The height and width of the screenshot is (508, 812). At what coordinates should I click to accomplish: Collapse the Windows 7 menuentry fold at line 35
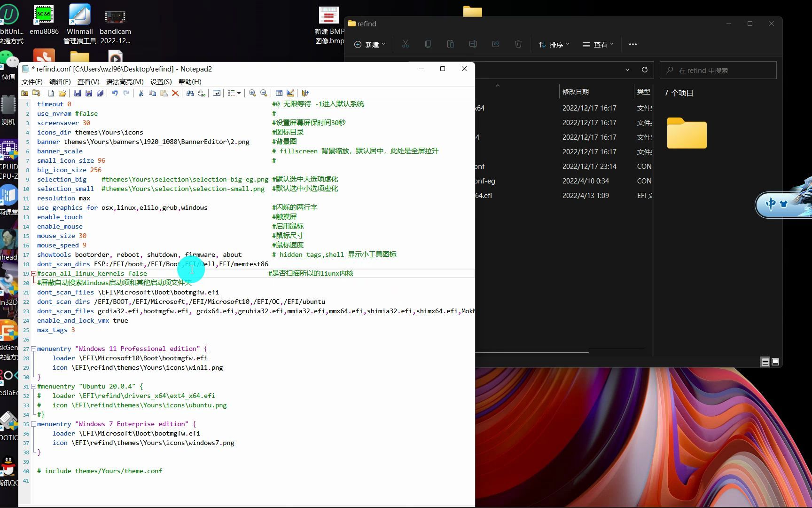point(33,424)
